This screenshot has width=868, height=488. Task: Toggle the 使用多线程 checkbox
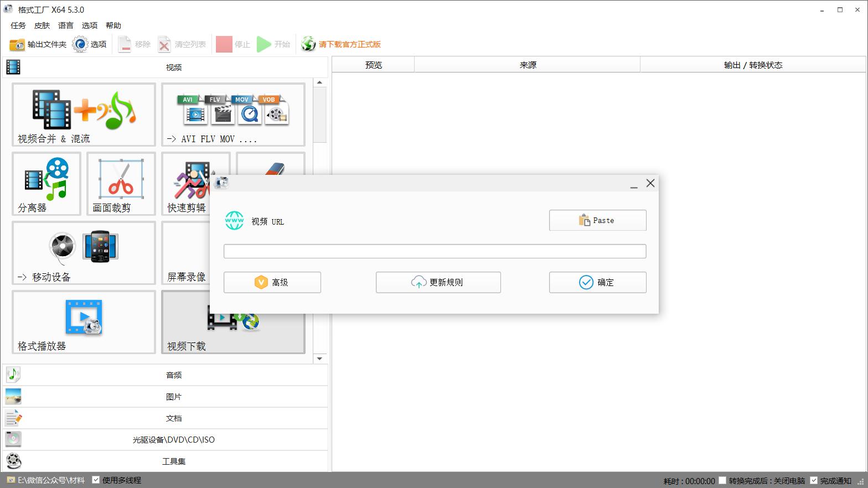tap(96, 480)
